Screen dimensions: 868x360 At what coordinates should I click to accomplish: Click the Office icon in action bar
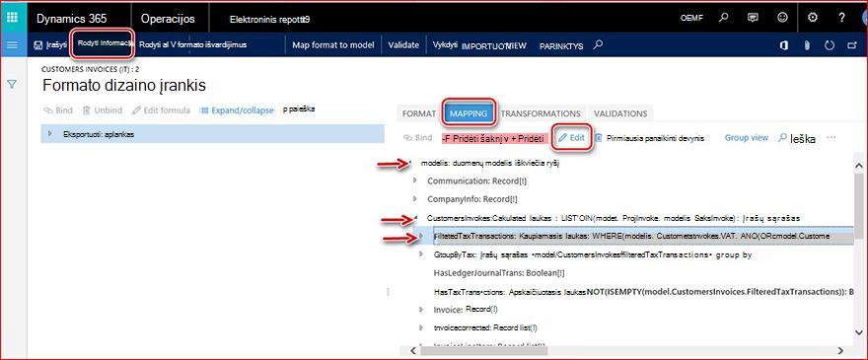pyautogui.click(x=784, y=45)
